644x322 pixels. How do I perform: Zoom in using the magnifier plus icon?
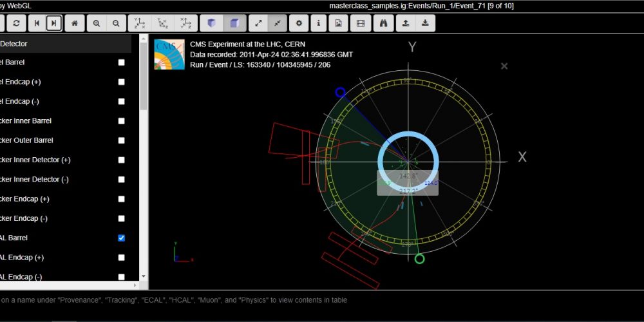[x=97, y=24]
